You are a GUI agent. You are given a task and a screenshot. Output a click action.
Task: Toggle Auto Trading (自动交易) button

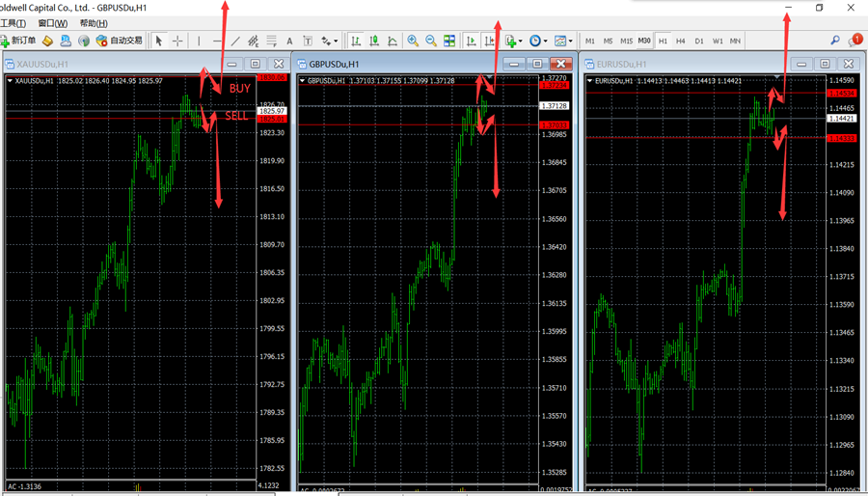pyautogui.click(x=120, y=41)
